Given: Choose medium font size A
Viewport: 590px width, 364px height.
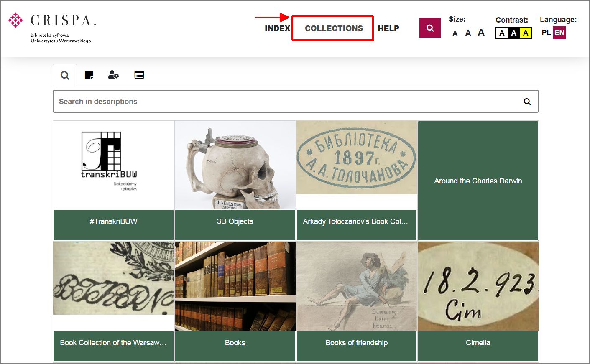Looking at the screenshot, I should point(468,33).
